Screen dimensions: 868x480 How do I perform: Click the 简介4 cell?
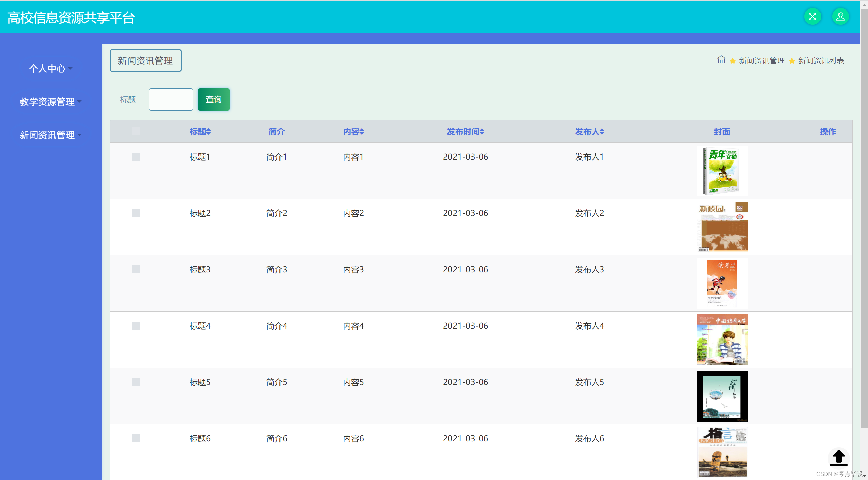click(x=276, y=326)
